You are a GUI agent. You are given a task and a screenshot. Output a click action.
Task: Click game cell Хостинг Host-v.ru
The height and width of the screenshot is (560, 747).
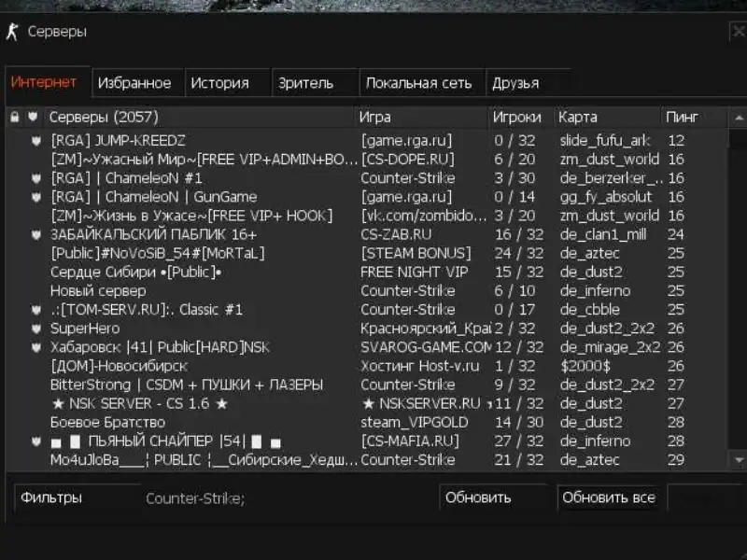click(419, 366)
